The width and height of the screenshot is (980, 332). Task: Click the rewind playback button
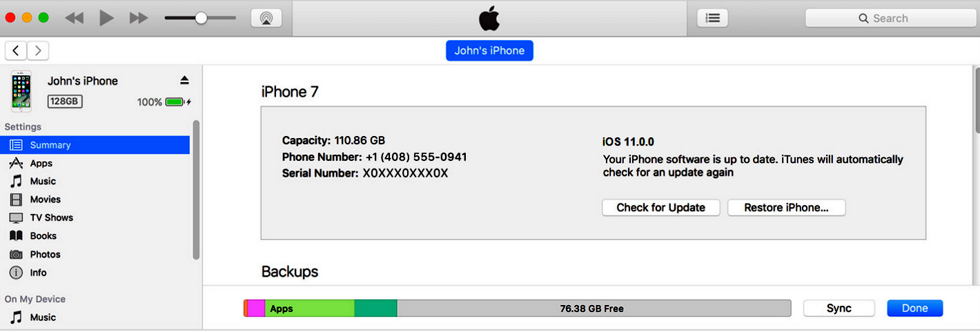(x=75, y=18)
